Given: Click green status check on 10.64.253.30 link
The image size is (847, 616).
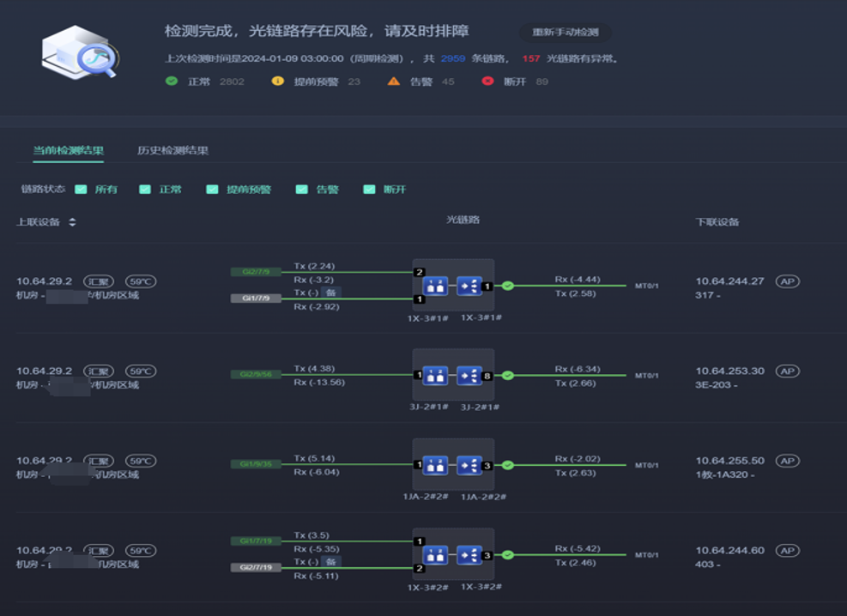Looking at the screenshot, I should click(508, 376).
